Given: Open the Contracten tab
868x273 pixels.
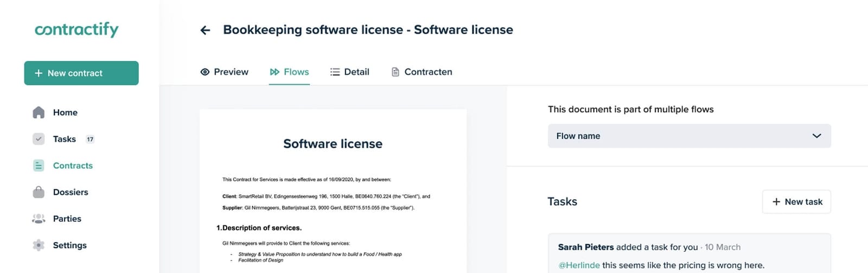Looking at the screenshot, I should pyautogui.click(x=428, y=72).
